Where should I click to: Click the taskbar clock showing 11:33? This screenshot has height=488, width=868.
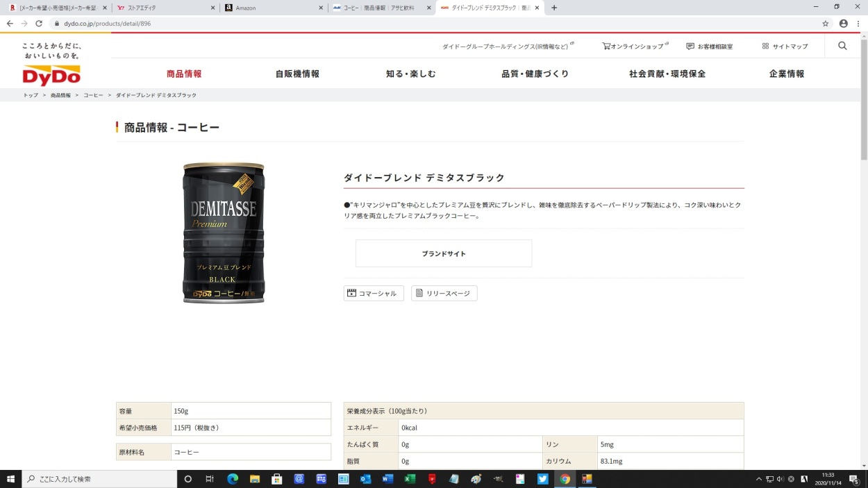827,479
